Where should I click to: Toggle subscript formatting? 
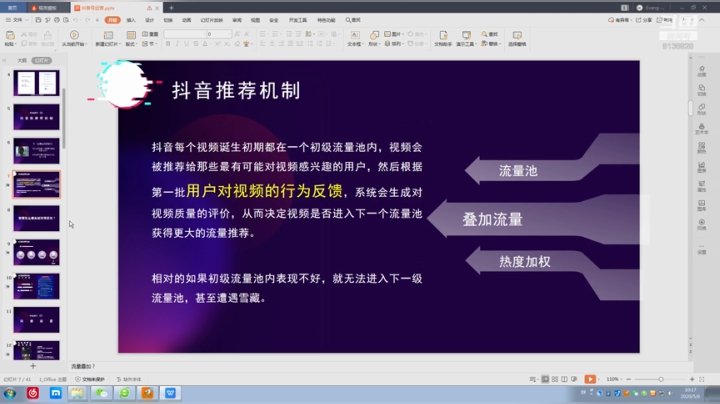[227, 44]
